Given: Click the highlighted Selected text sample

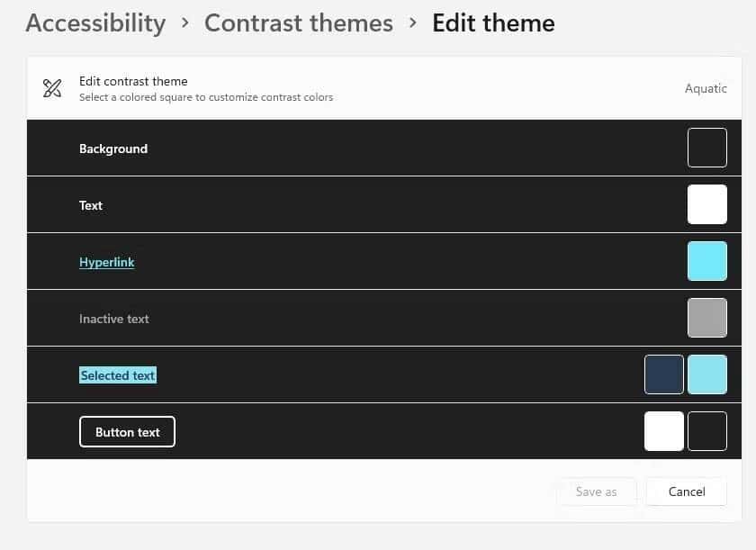Looking at the screenshot, I should point(118,375).
